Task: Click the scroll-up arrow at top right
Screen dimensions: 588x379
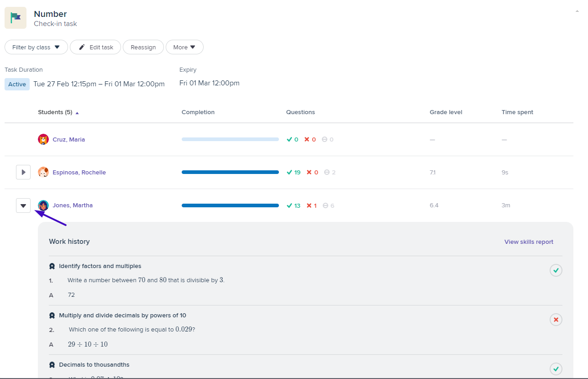Action: pos(577,11)
